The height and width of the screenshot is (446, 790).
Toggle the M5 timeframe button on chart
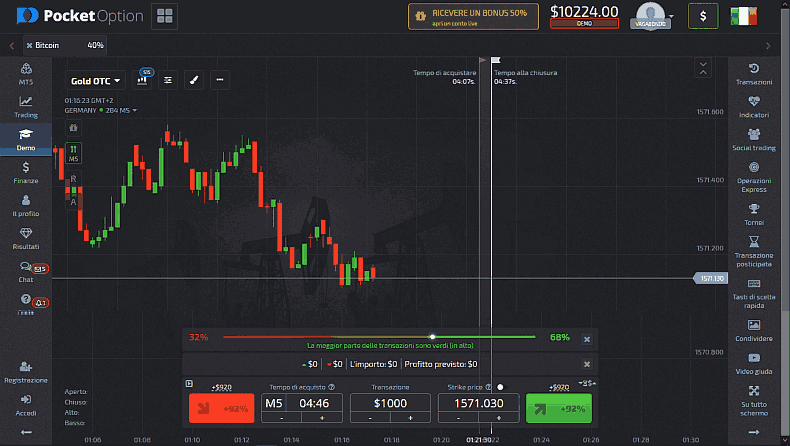[73, 153]
